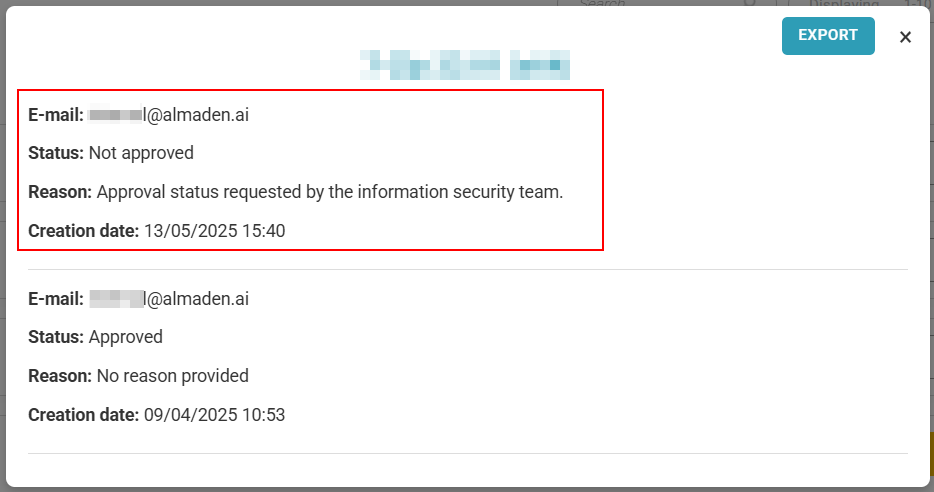The image size is (934, 492).
Task: Click the EXPORT button
Action: pos(828,36)
